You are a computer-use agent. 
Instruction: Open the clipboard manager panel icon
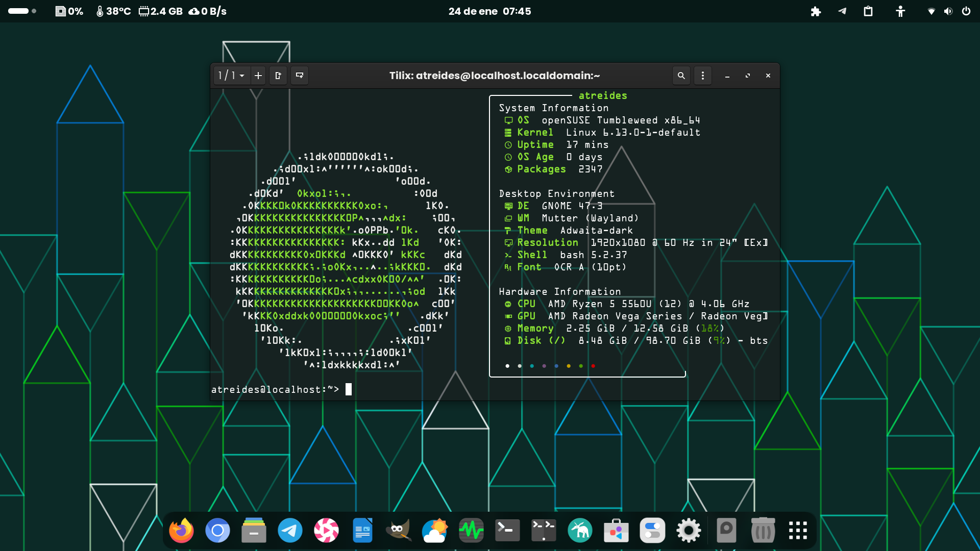pyautogui.click(x=868, y=11)
